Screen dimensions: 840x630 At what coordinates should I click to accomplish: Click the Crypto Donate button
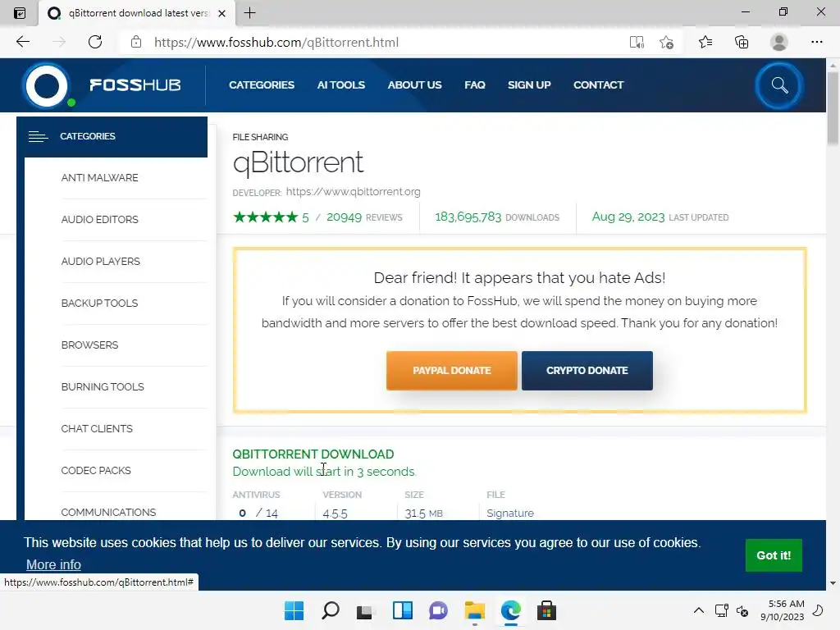click(x=587, y=371)
